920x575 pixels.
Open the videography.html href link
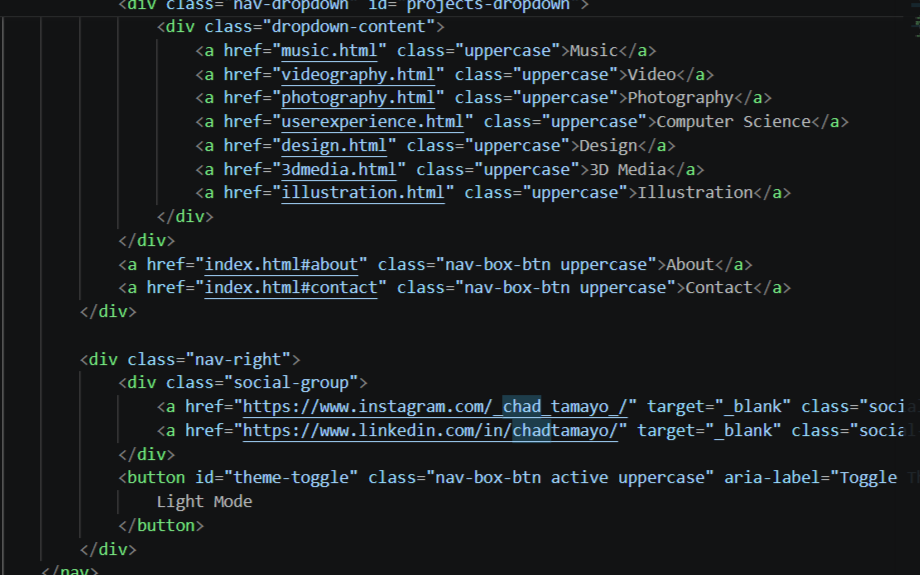coord(358,75)
